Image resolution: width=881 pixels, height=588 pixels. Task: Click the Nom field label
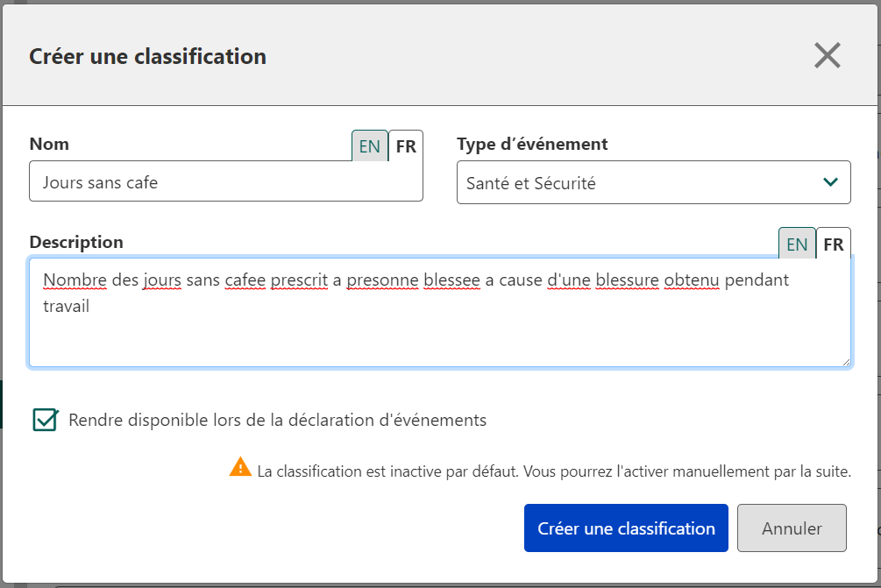click(x=49, y=144)
